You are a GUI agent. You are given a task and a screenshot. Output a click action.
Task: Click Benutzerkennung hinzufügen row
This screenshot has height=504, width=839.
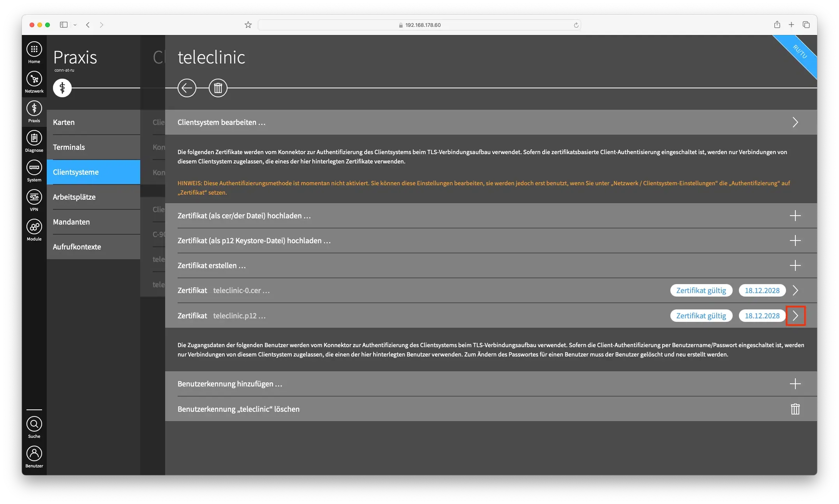tap(491, 384)
